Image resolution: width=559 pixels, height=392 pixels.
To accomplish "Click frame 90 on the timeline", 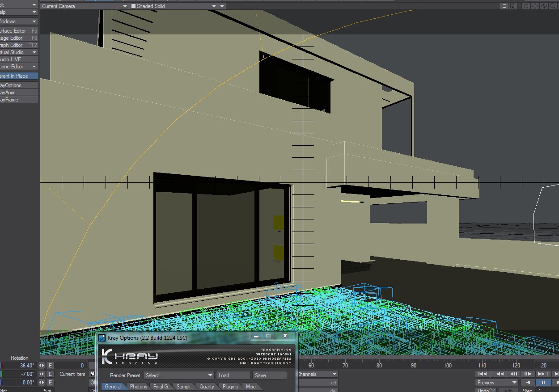I will pyautogui.click(x=414, y=366).
